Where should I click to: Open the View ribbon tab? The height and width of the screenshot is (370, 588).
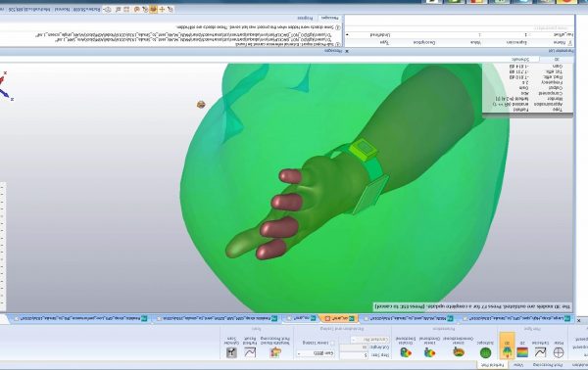pos(518,364)
